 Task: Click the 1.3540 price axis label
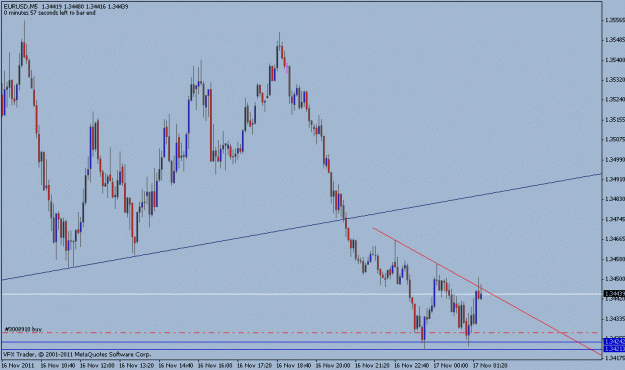coord(615,60)
